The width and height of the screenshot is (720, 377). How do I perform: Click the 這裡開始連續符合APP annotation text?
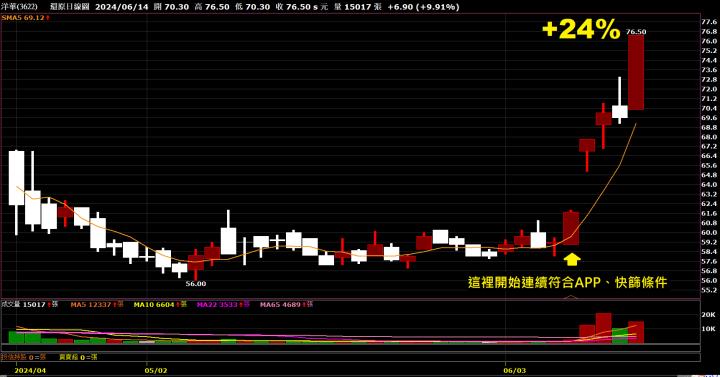pyautogui.click(x=534, y=282)
